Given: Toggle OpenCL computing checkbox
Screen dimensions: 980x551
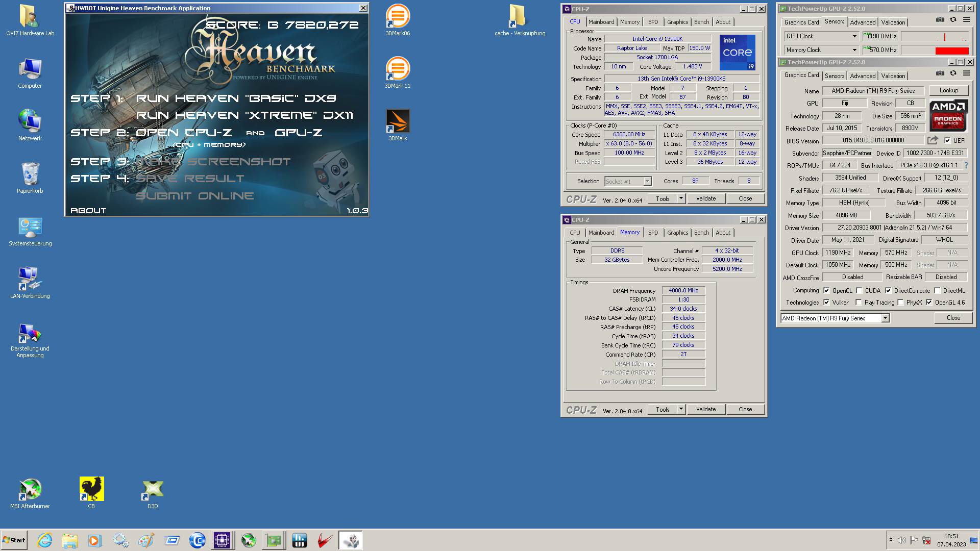Looking at the screenshot, I should 826,290.
